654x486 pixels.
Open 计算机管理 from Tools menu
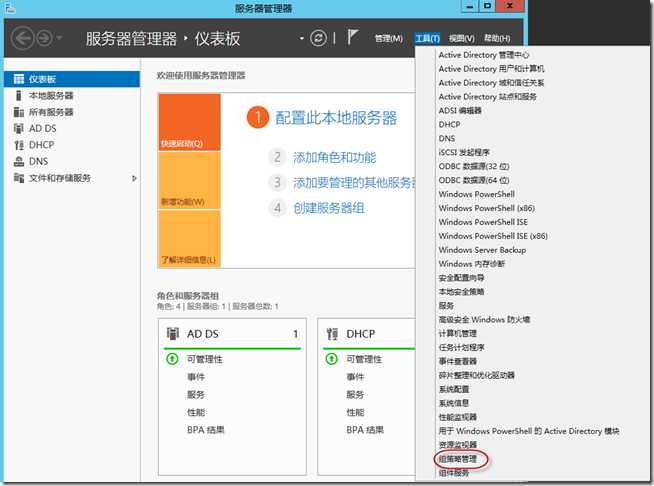coord(458,333)
